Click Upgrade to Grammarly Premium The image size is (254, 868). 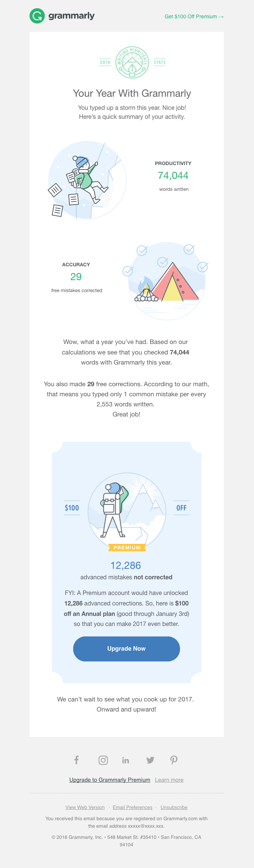pos(110,780)
